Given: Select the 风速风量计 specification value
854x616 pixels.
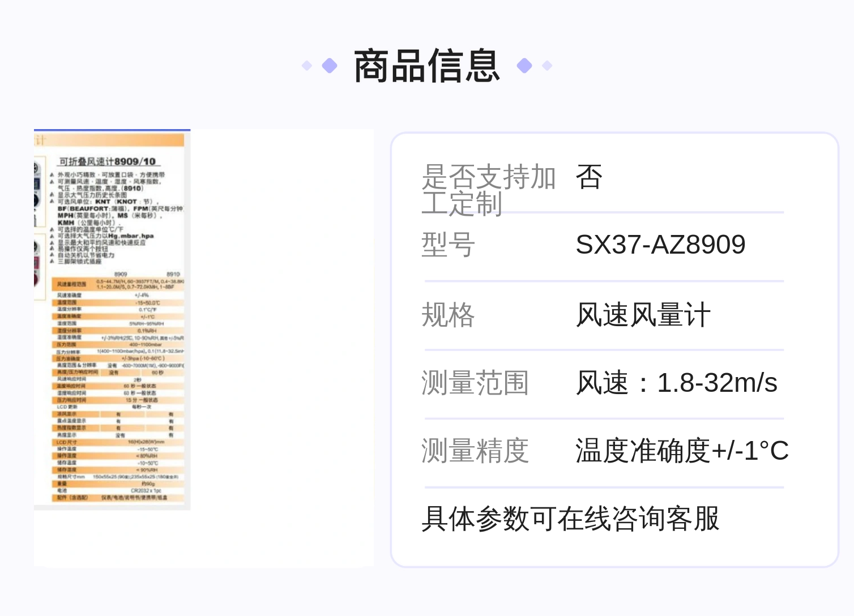Looking at the screenshot, I should [x=643, y=315].
